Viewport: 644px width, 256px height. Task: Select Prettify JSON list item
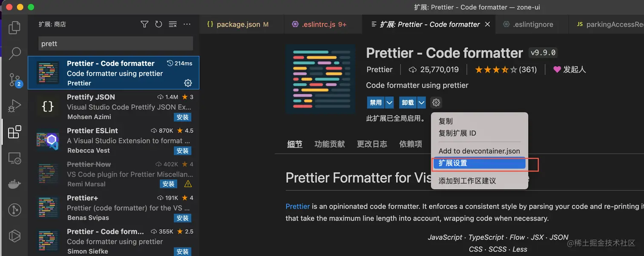click(x=114, y=106)
